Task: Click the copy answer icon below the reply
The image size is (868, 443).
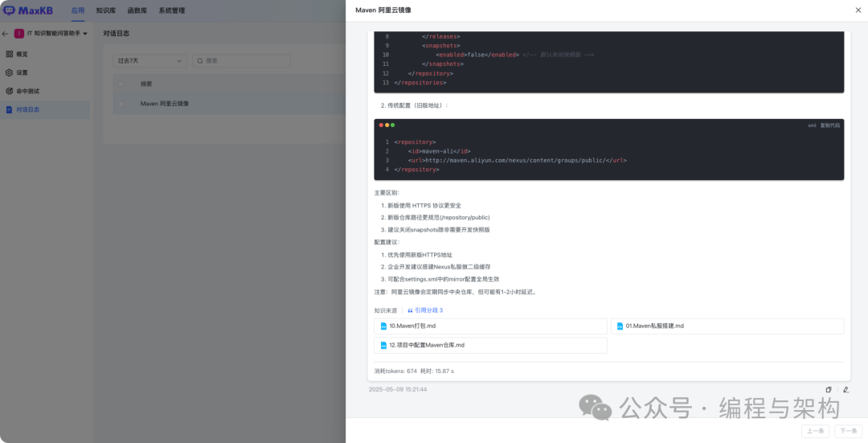Action: click(829, 390)
